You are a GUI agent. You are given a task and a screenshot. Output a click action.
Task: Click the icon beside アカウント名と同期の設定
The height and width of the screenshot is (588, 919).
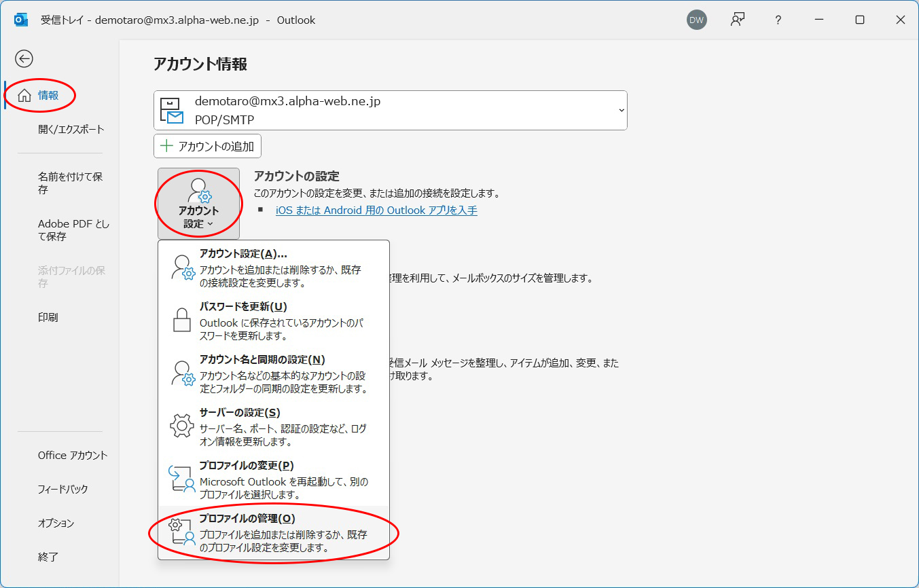pos(182,373)
